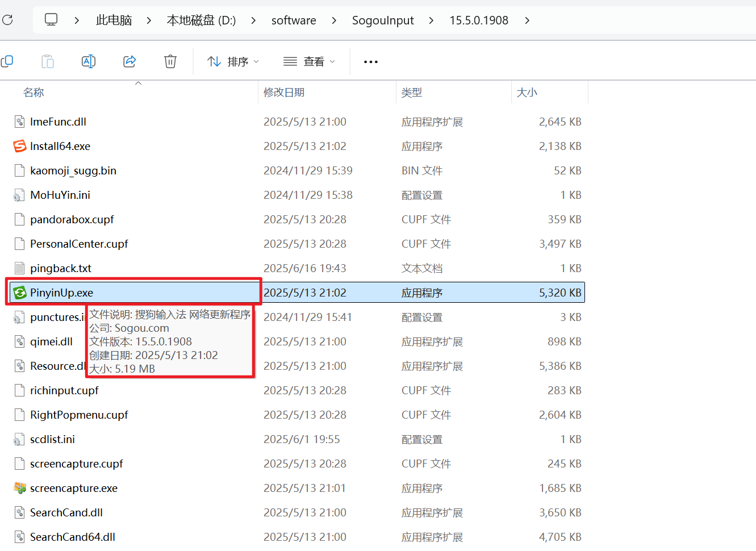Click the file icon next to PersonalCenter.cupf
Viewport: 756px width, 551px height.
20,244
